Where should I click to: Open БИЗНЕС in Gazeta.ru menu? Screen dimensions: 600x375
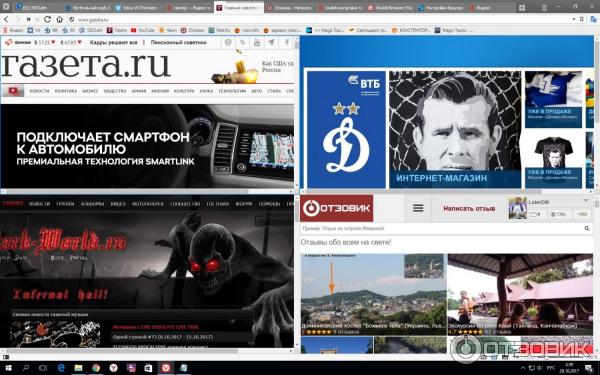pos(90,91)
